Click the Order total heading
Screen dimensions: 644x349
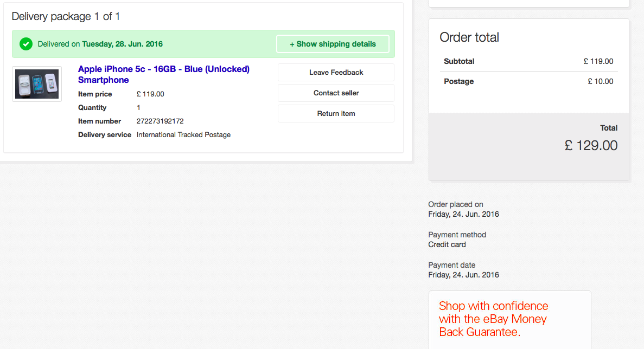click(469, 37)
